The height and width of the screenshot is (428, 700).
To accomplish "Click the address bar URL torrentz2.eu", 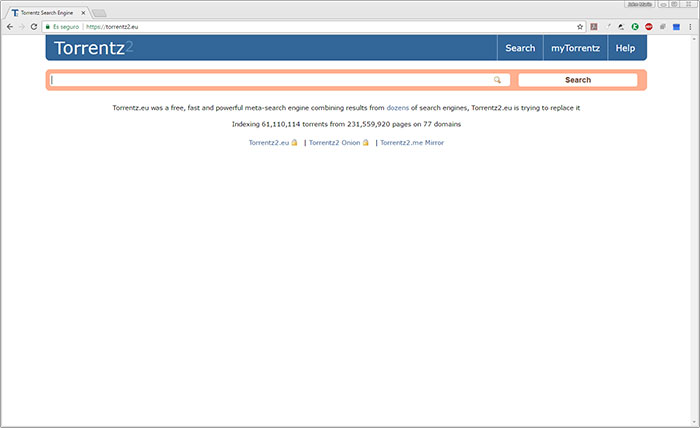I will point(112,27).
